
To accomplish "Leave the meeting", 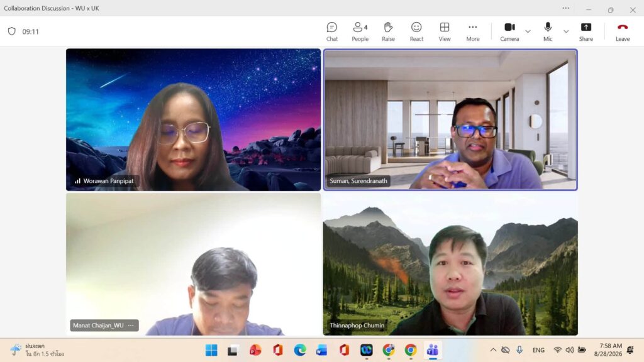I will tap(622, 31).
